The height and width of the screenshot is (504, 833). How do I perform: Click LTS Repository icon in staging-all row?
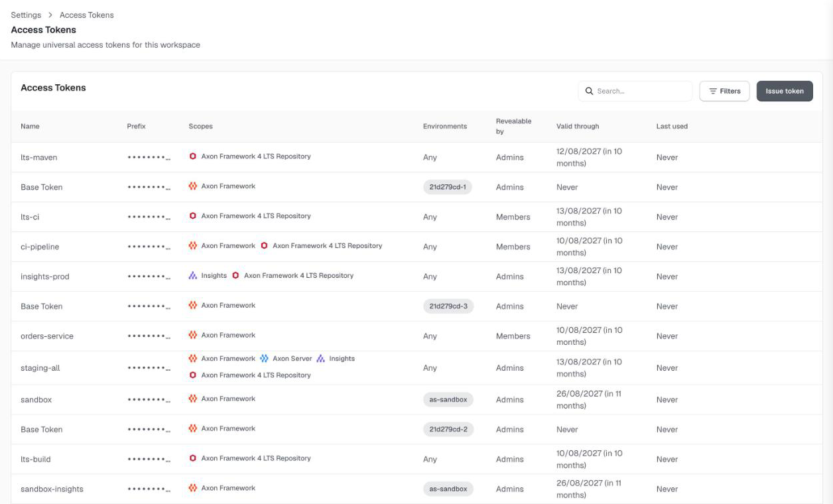point(193,375)
